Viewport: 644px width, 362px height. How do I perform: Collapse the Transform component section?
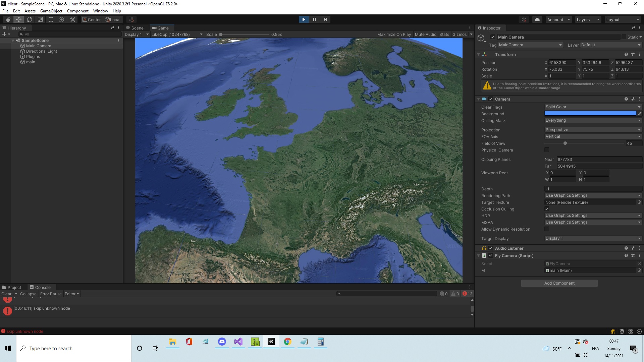point(479,54)
